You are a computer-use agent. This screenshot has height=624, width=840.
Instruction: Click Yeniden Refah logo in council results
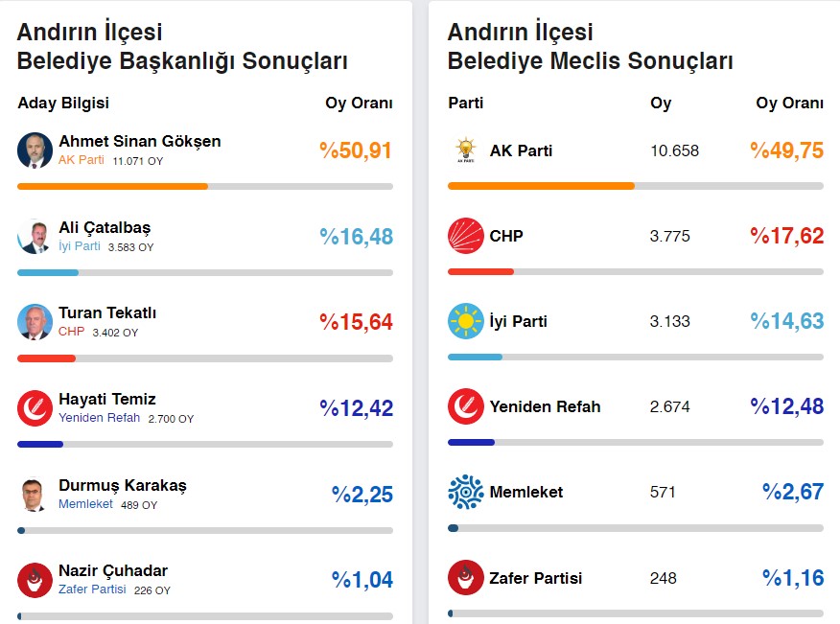pos(466,406)
